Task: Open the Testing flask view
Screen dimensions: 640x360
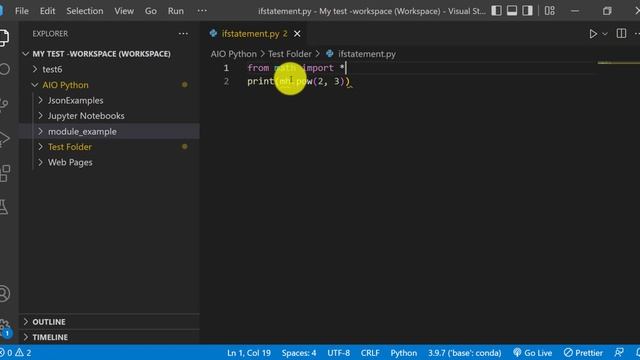Action: coord(4,207)
